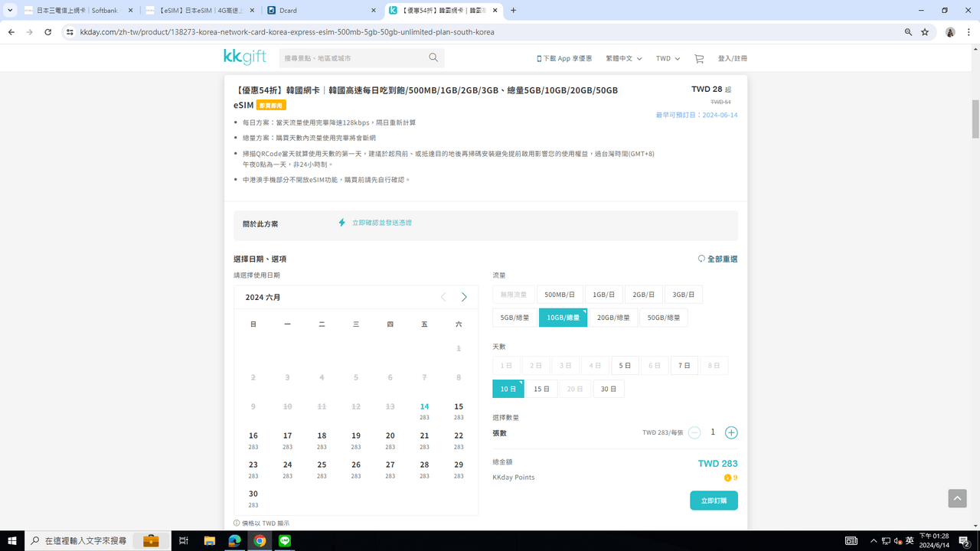The image size is (980, 551).
Task: Choose 5日 duration option
Action: pyautogui.click(x=625, y=366)
